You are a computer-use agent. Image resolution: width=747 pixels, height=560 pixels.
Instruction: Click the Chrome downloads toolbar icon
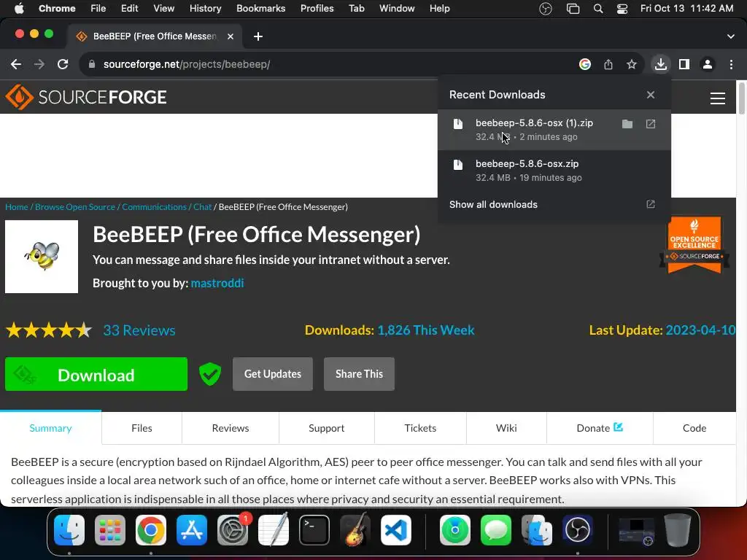pyautogui.click(x=661, y=64)
